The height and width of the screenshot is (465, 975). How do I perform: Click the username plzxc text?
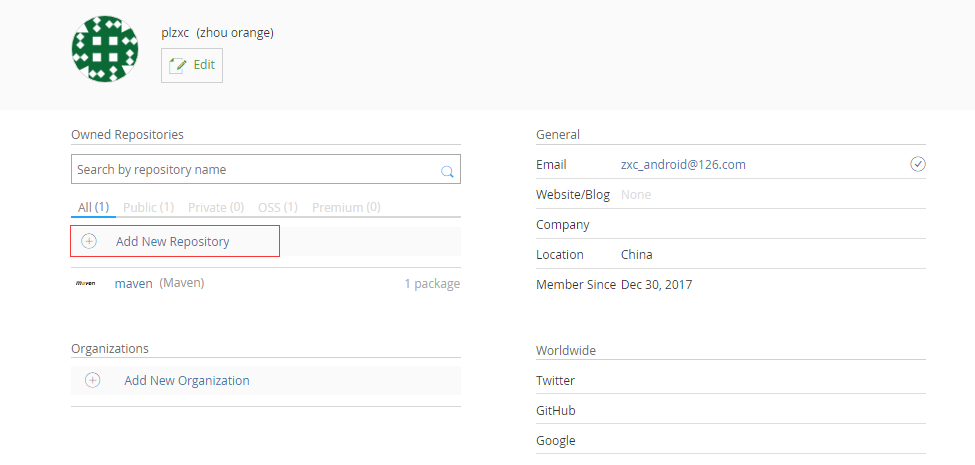click(175, 33)
